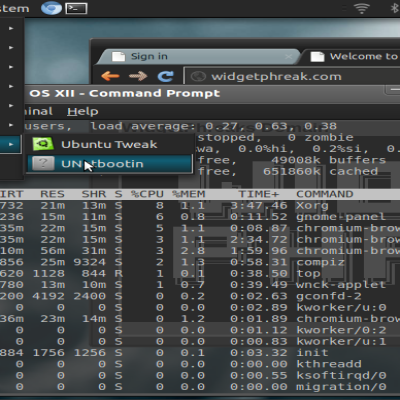Click the 0 zombie text
The width and height of the screenshot is (400, 400).
coord(320,138)
